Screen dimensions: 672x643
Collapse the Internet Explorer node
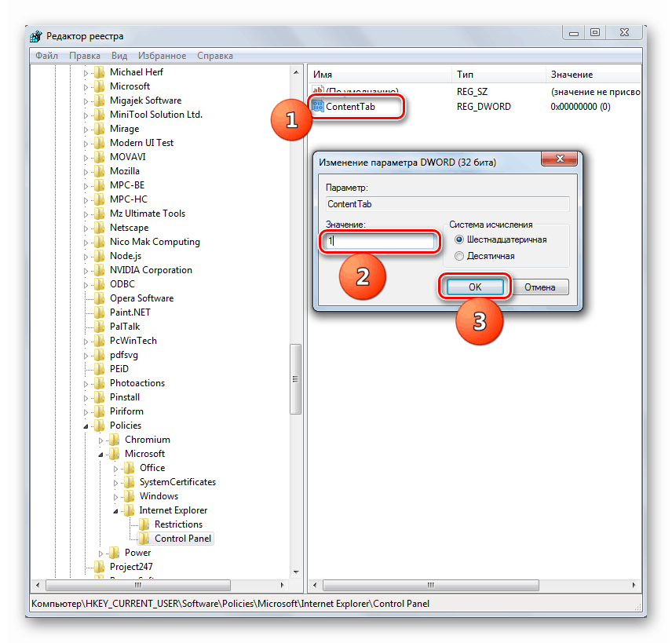pos(115,511)
